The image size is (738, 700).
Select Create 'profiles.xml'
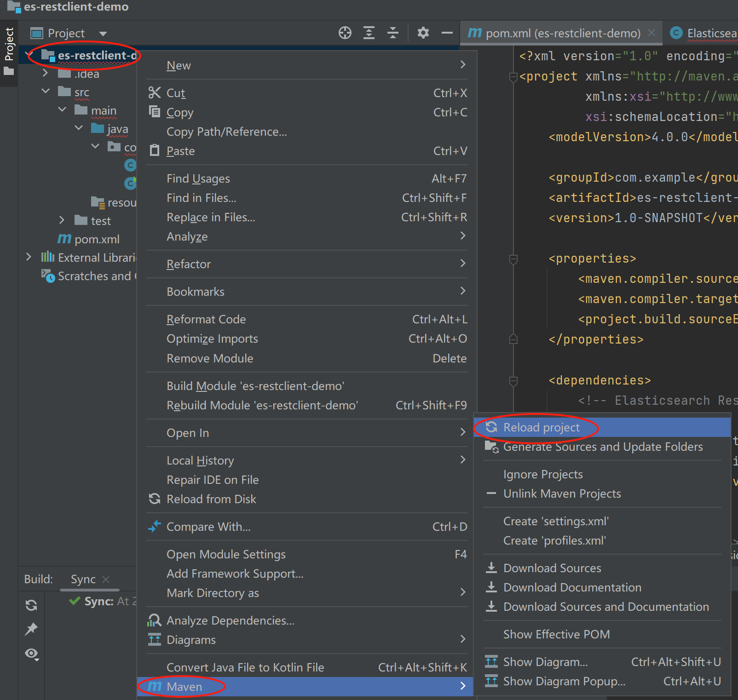tap(602, 540)
